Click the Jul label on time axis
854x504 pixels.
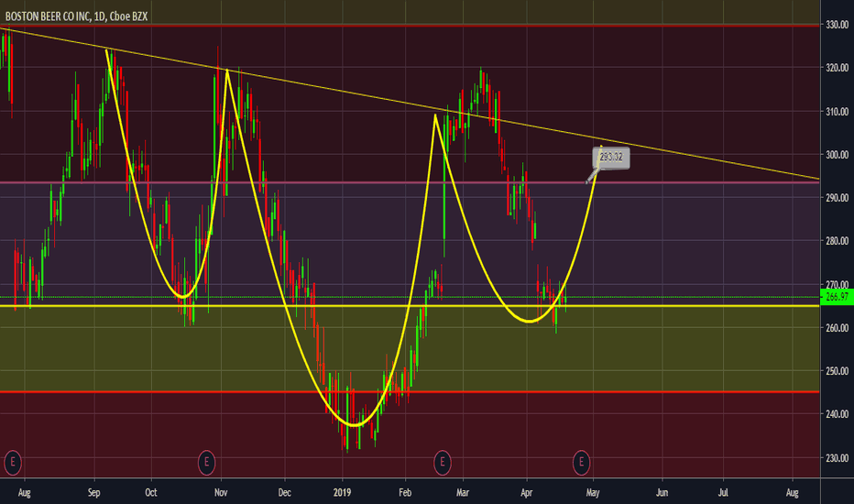tap(723, 493)
